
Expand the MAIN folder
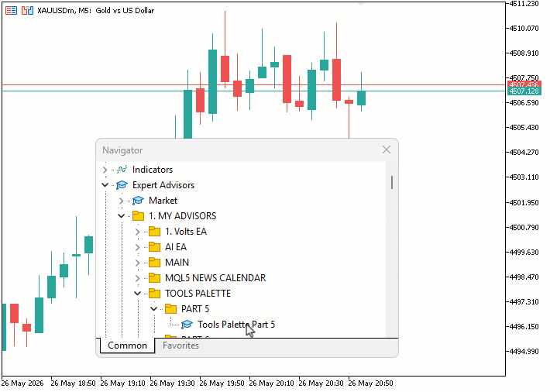coord(138,263)
